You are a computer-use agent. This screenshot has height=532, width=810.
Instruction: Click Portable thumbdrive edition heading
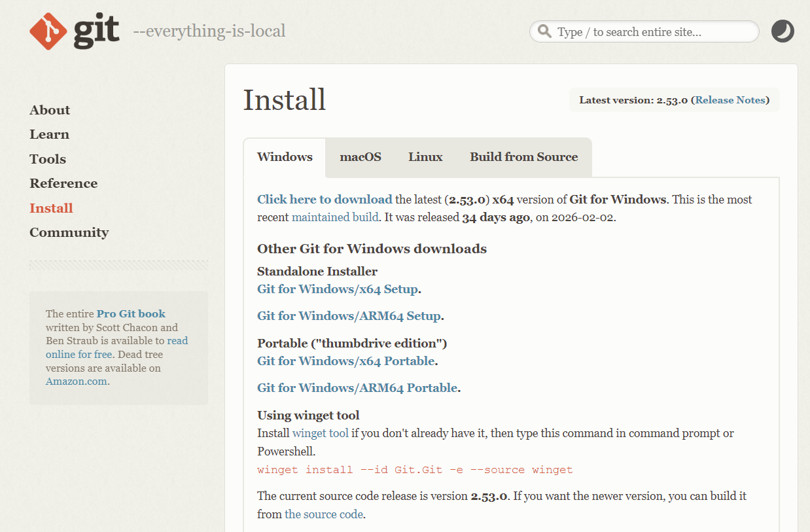click(x=352, y=344)
